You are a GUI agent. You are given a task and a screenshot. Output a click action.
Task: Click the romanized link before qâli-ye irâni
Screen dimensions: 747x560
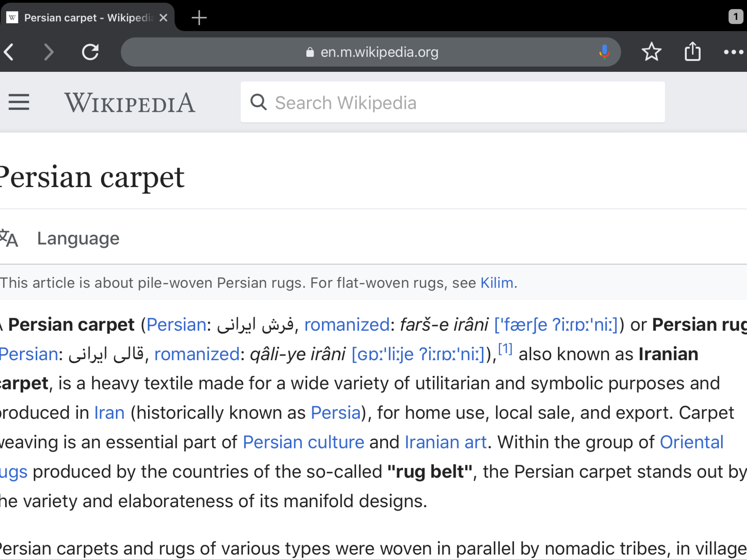point(197,354)
